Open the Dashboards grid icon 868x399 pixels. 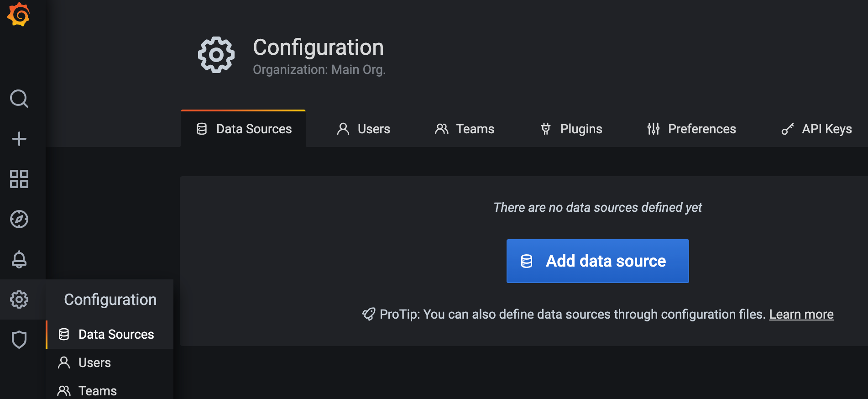point(19,179)
